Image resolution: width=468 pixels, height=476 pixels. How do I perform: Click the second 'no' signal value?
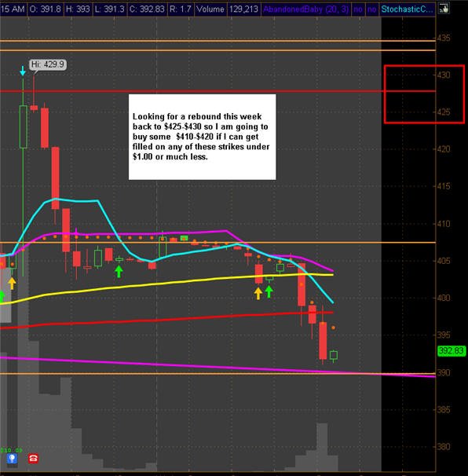click(x=371, y=9)
